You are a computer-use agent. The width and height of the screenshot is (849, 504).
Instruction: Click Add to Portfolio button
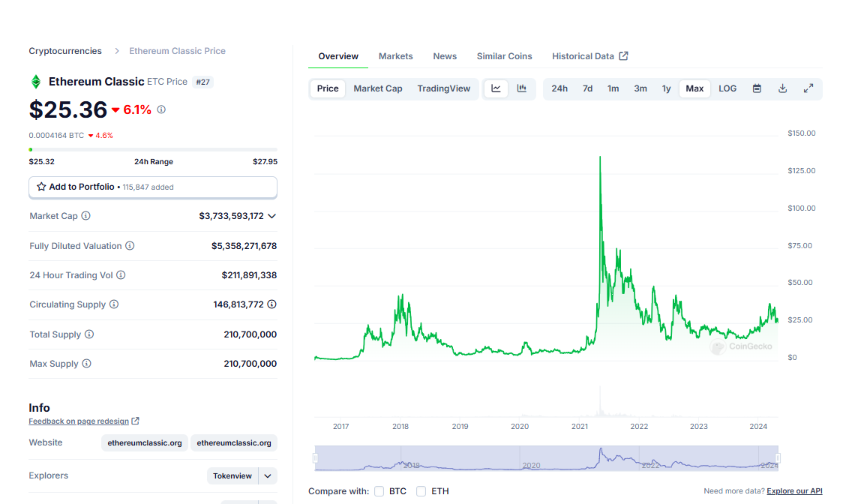point(153,187)
